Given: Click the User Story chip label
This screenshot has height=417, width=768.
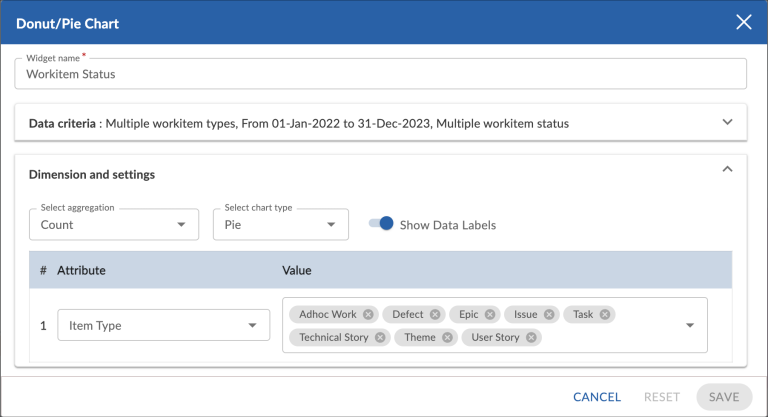Looking at the screenshot, I should click(495, 337).
